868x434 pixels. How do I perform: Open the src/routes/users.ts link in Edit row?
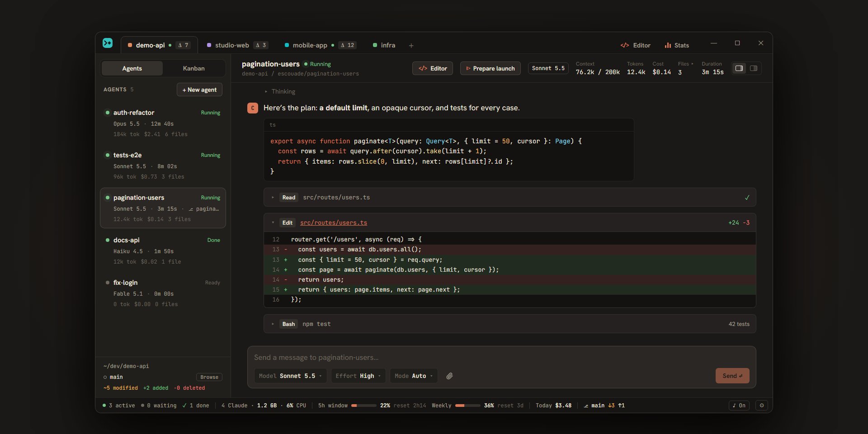click(334, 223)
